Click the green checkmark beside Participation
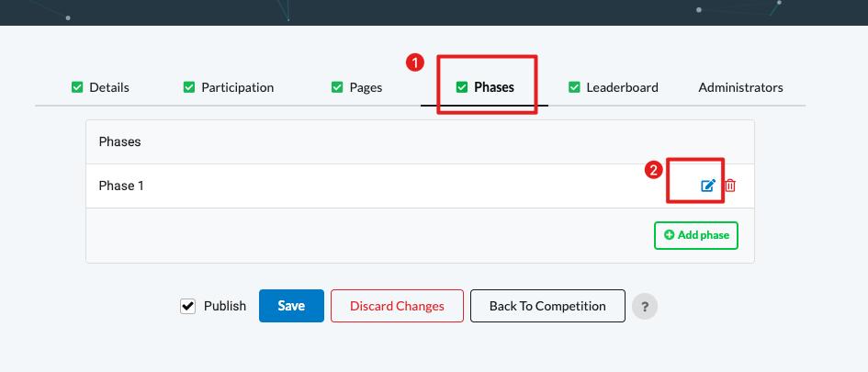 tap(189, 87)
